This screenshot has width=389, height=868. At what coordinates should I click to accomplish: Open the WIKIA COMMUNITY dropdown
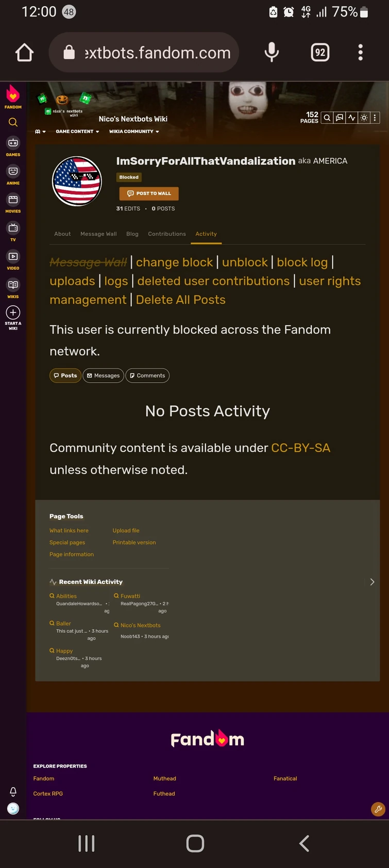point(133,132)
